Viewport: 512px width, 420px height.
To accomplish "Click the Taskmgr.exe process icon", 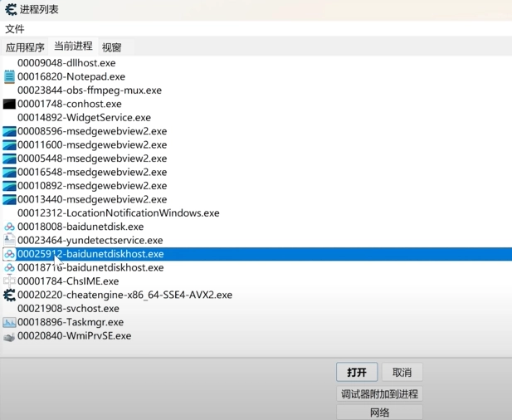I will click(x=9, y=322).
